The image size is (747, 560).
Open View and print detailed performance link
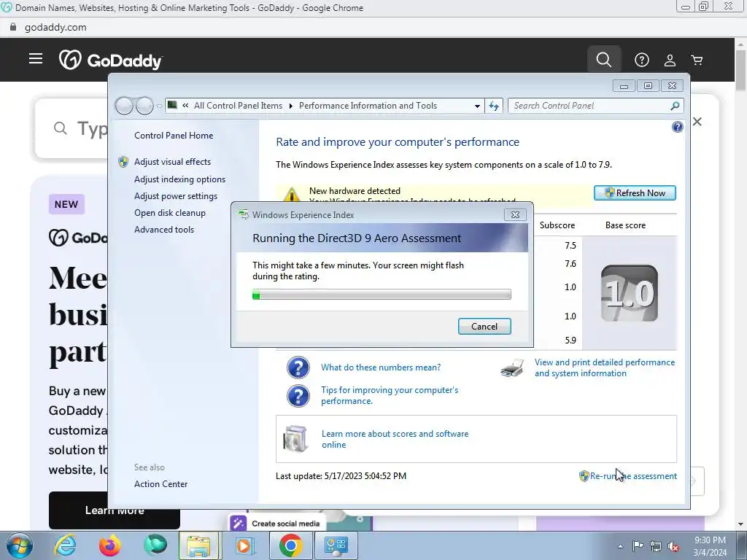605,367
